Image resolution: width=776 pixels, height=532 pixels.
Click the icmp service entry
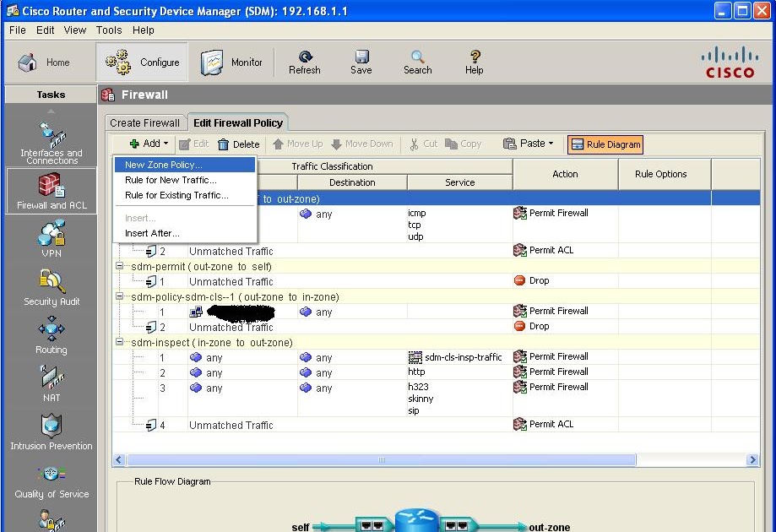pos(416,213)
